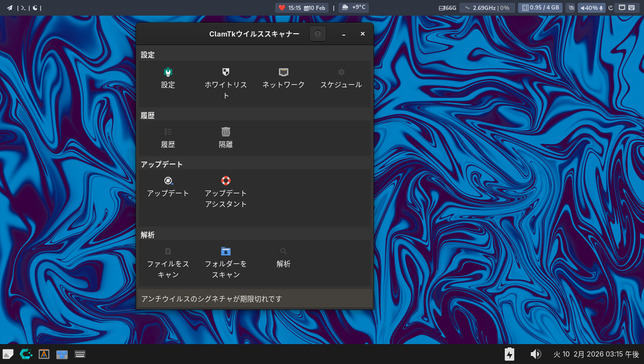Click the about info button in ClamTk titlebar

pyautogui.click(x=318, y=34)
